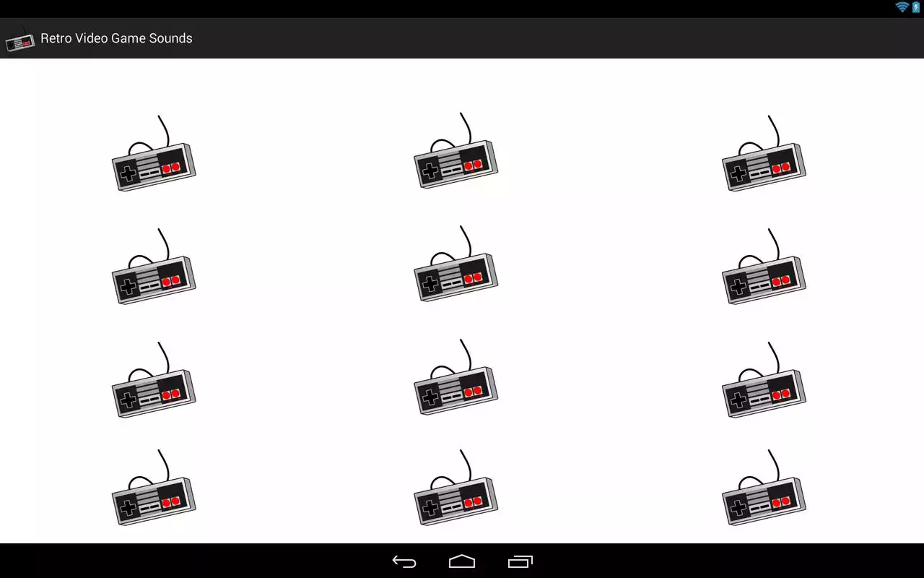Tap the controller in third row, middle column

pyautogui.click(x=456, y=376)
